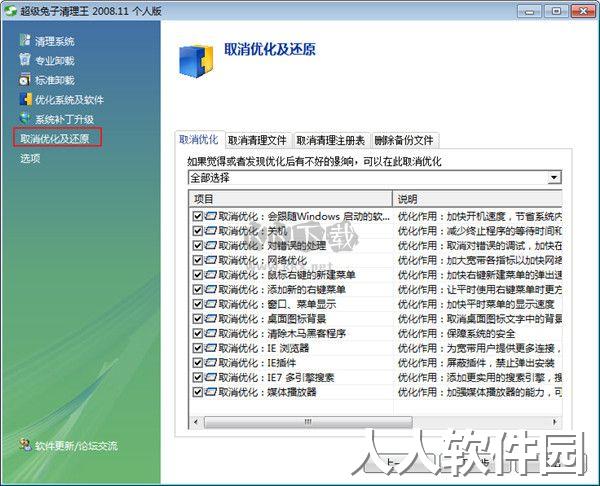
Task: Click the item icon beside 取消优化：网络优化
Action: click(x=210, y=260)
